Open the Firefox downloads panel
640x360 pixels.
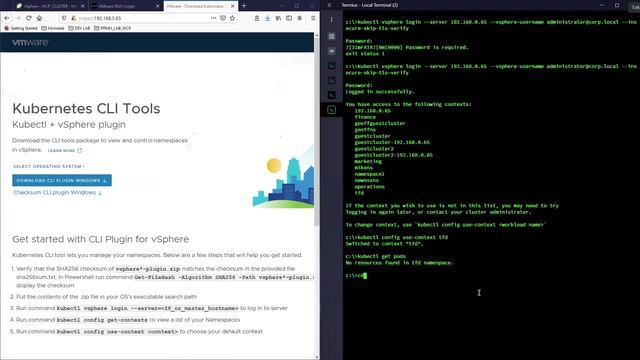point(267,18)
